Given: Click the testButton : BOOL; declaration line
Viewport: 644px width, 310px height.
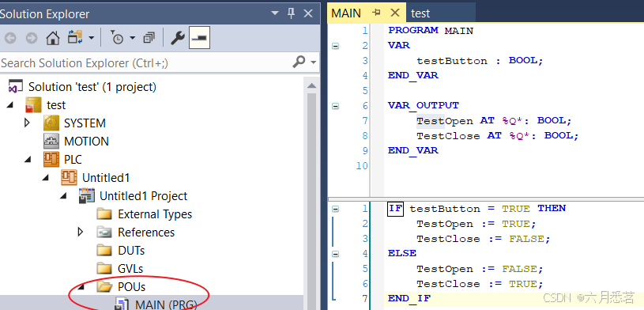Looking at the screenshot, I should 480,60.
